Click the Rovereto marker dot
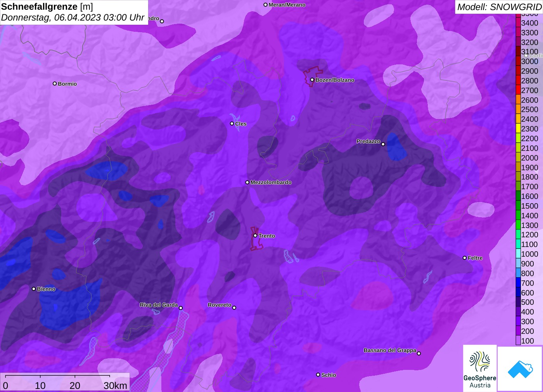543x392 pixels. (234, 308)
